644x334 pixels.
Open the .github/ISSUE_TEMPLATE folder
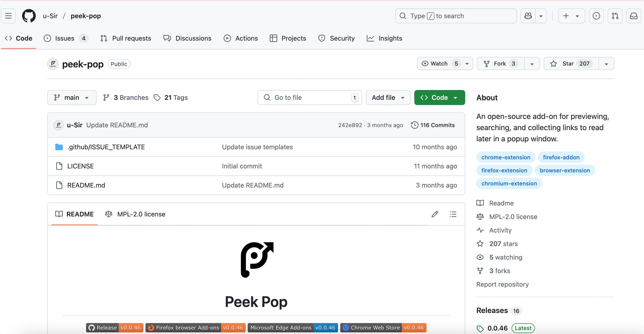click(106, 147)
